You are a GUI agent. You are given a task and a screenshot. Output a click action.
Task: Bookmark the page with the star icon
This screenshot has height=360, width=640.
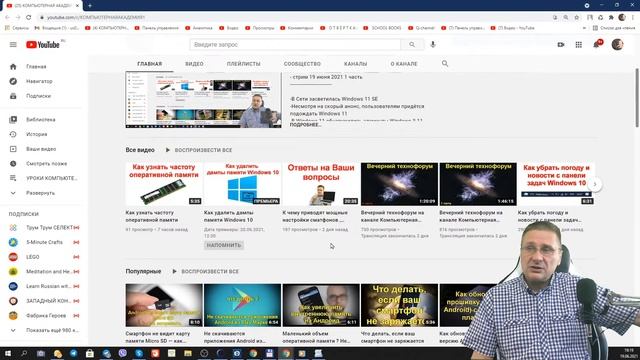(576, 17)
